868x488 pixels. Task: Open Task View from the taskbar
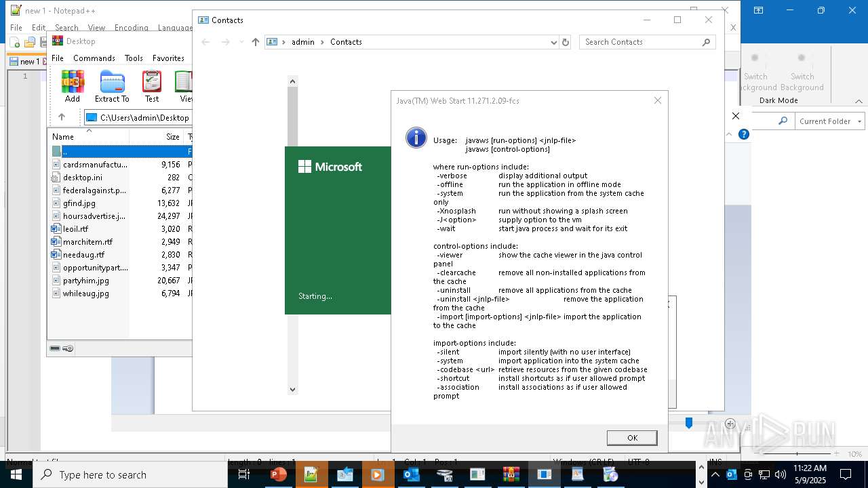tap(244, 474)
